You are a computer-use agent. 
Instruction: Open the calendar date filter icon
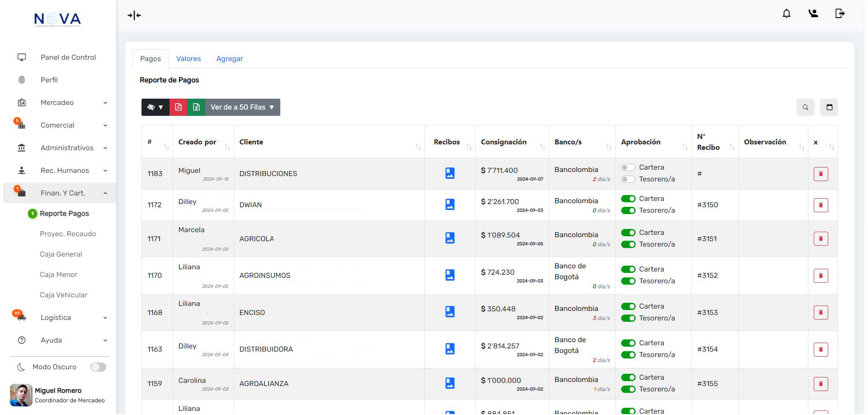(x=829, y=107)
